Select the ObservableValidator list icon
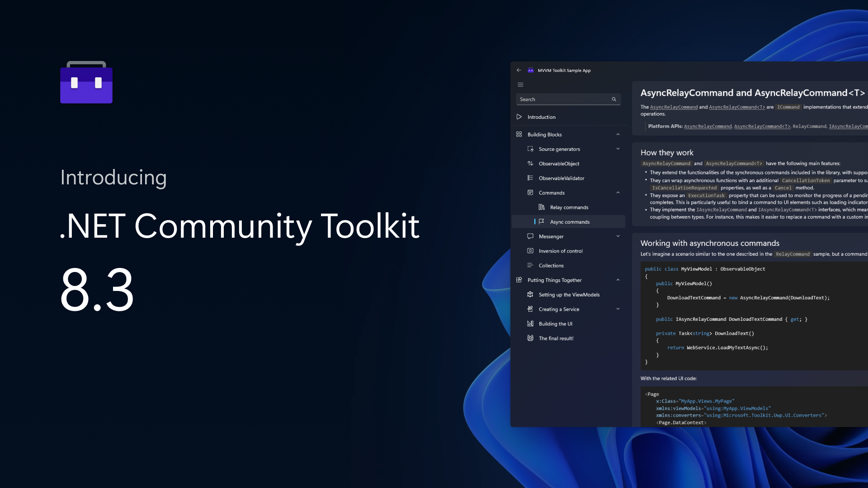Image resolution: width=868 pixels, height=488 pixels. (530, 178)
